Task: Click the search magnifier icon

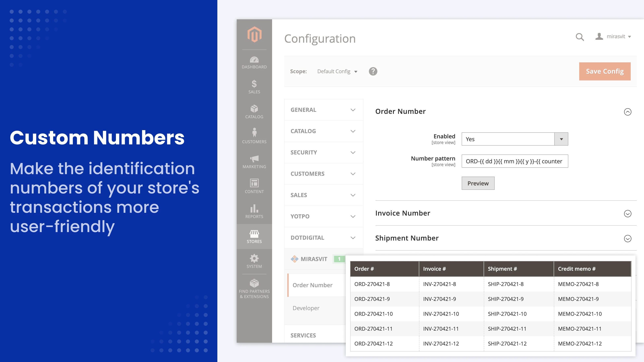Action: 580,37
